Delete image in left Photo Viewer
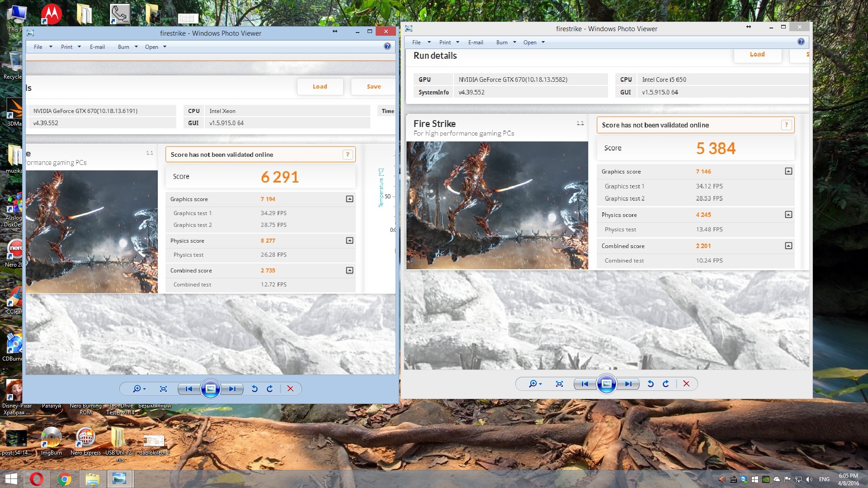The image size is (868, 488). 290,389
